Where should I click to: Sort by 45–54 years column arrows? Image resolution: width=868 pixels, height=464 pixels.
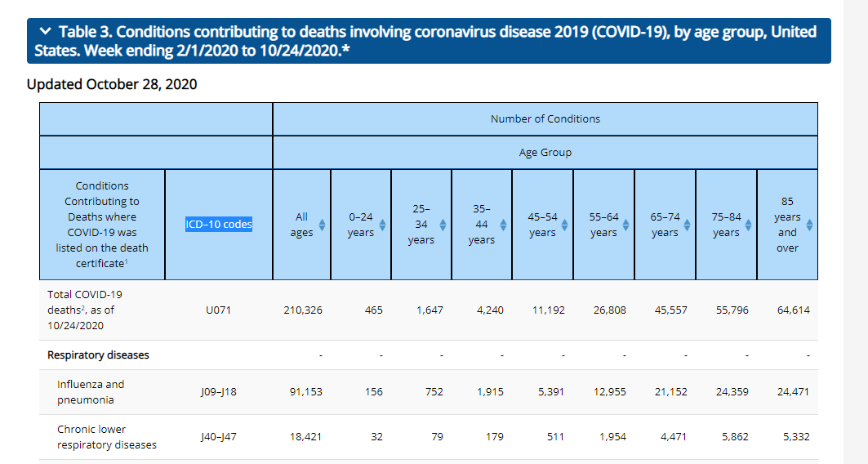[564, 225]
